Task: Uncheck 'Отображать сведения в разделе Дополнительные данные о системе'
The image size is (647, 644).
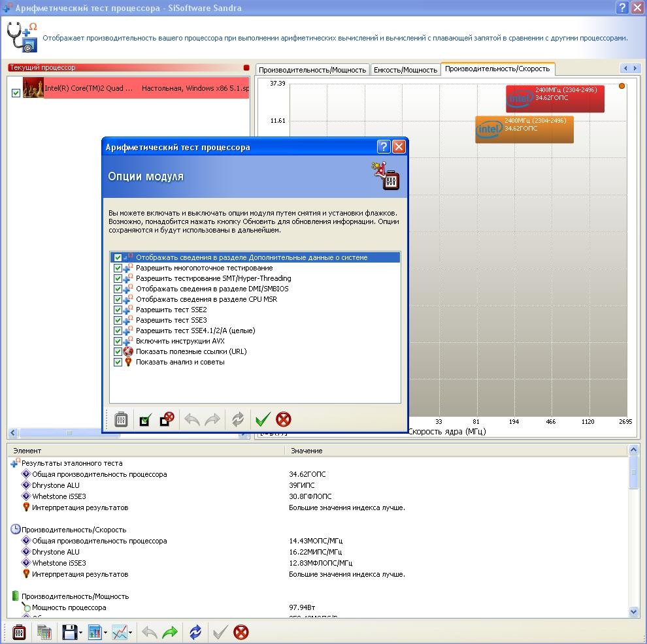Action: (118, 258)
